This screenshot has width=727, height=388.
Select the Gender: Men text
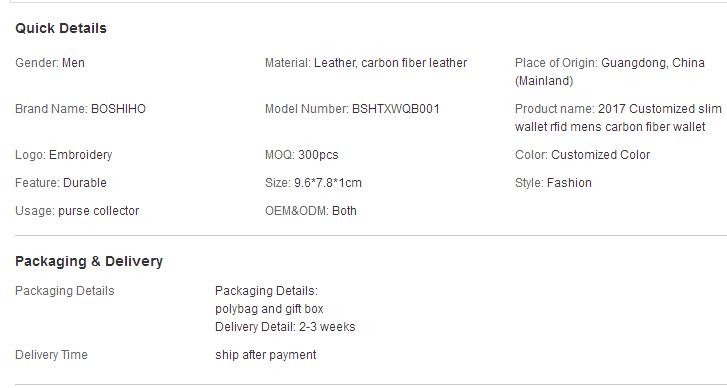(50, 63)
